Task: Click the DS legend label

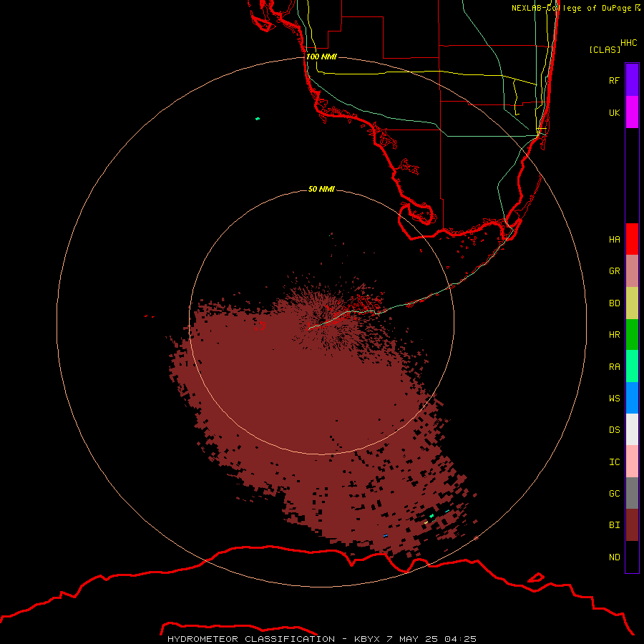Action: click(614, 430)
